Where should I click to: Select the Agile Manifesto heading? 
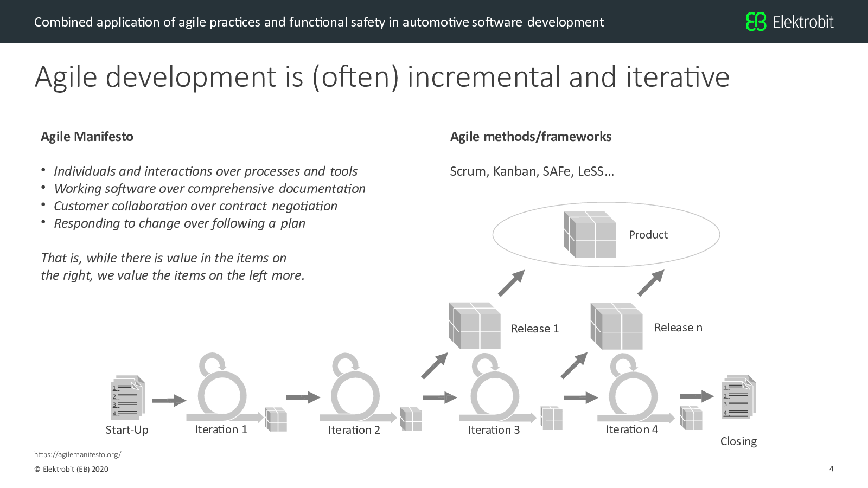(87, 137)
